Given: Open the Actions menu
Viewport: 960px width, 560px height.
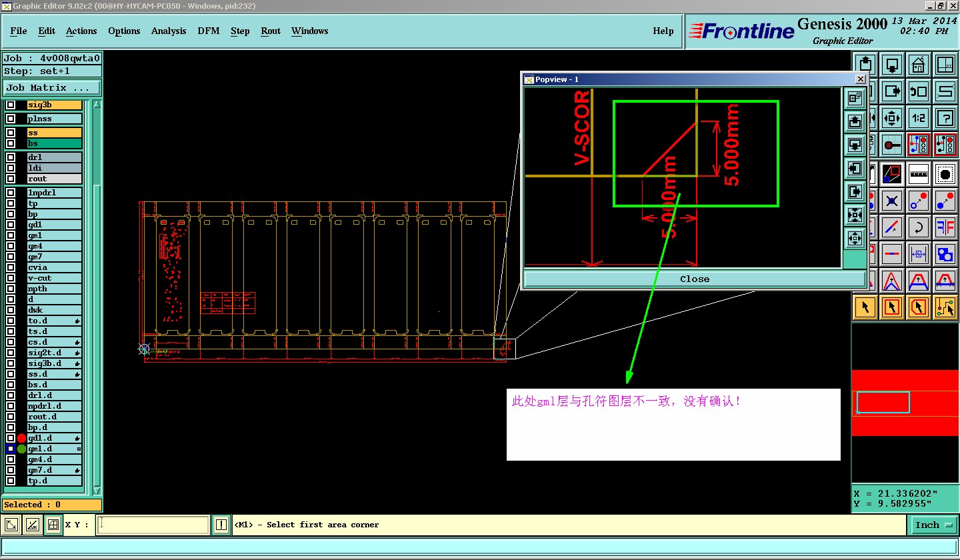Looking at the screenshot, I should tap(81, 31).
